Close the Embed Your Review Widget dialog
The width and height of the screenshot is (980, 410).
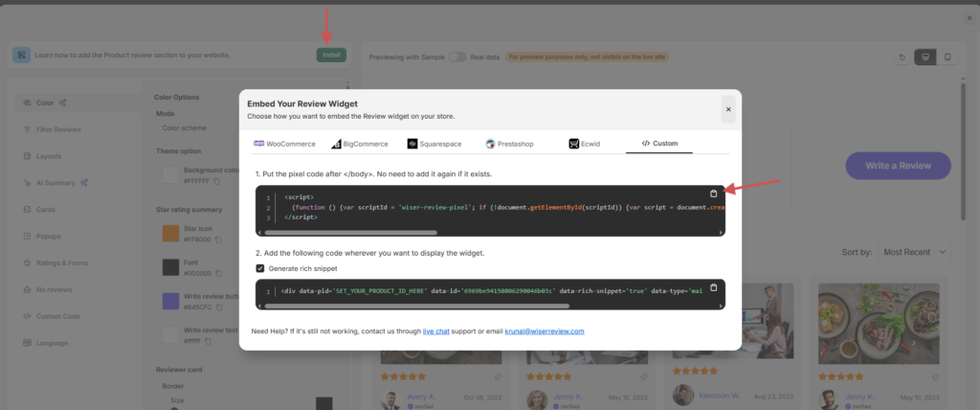pos(727,109)
